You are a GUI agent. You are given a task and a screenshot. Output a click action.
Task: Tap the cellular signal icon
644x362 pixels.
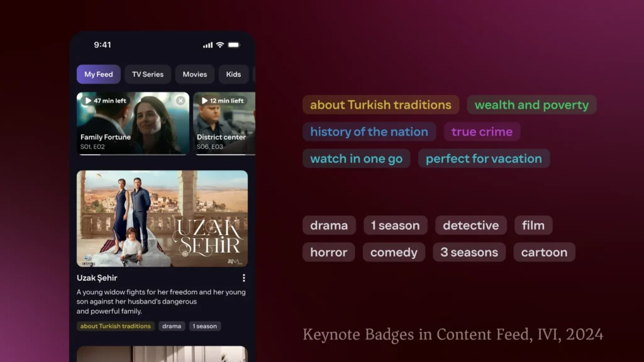208,45
